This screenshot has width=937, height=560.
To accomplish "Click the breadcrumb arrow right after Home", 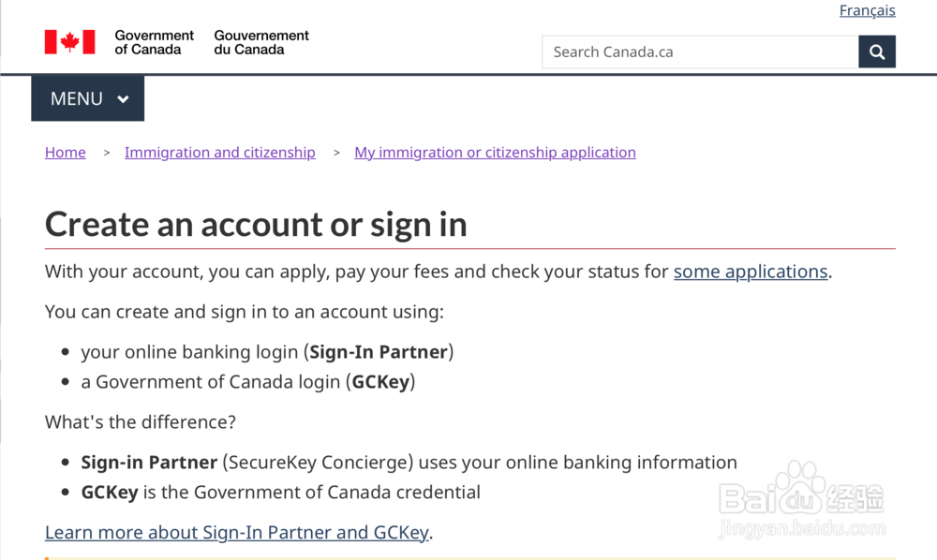I will click(x=107, y=153).
